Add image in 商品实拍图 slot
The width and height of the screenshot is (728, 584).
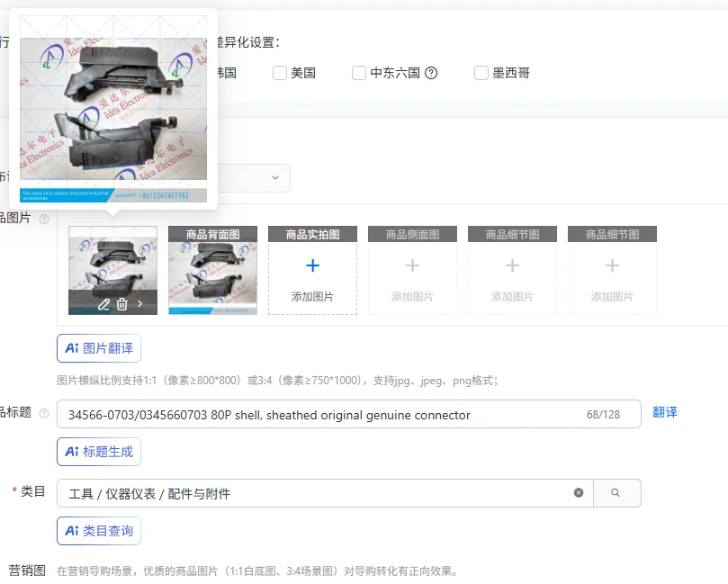[x=312, y=270]
